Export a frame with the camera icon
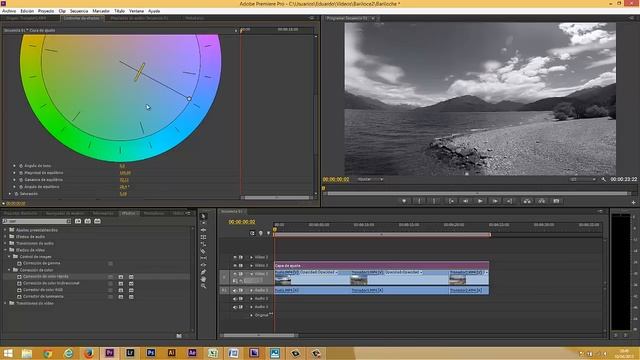 pos(556,201)
